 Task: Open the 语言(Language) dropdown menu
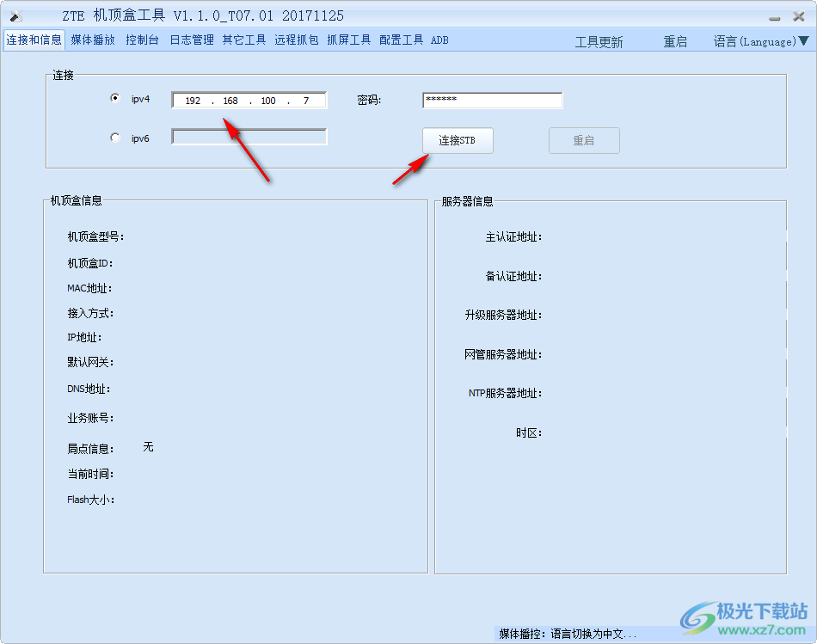(x=761, y=41)
